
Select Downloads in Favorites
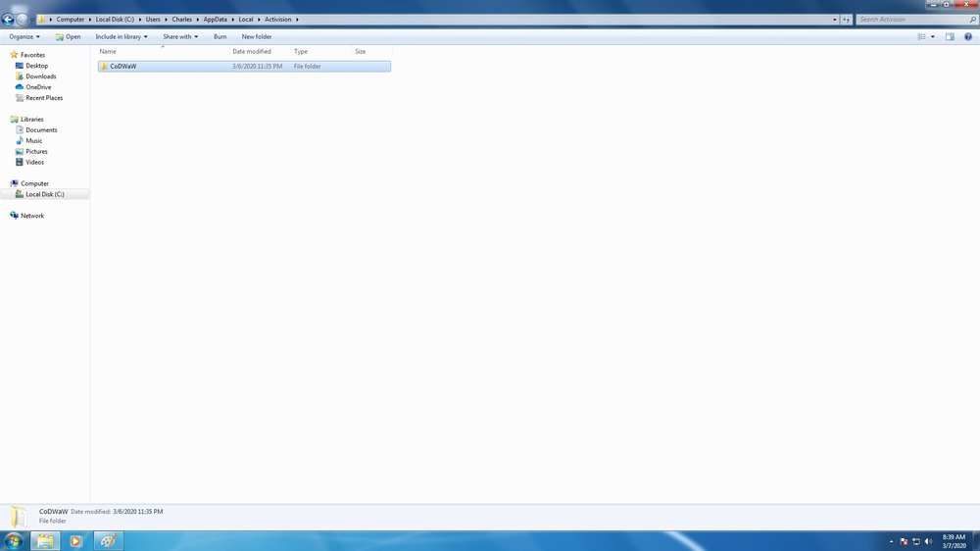(x=40, y=76)
